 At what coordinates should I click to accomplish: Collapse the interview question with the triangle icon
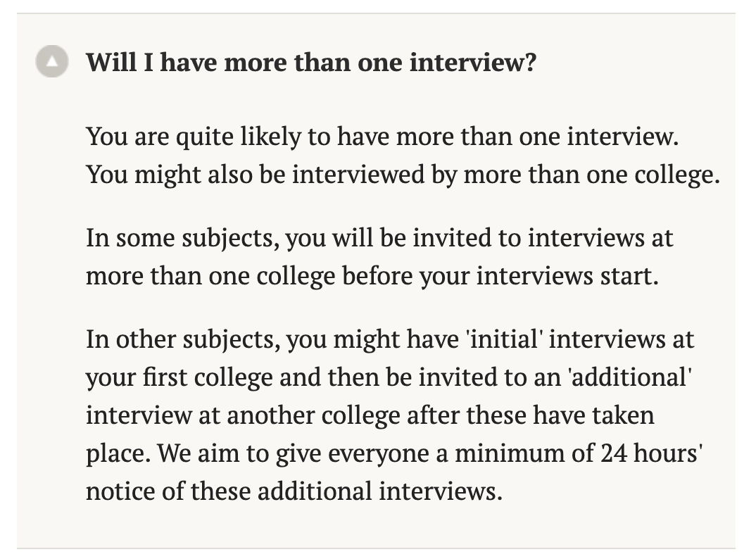(x=51, y=63)
